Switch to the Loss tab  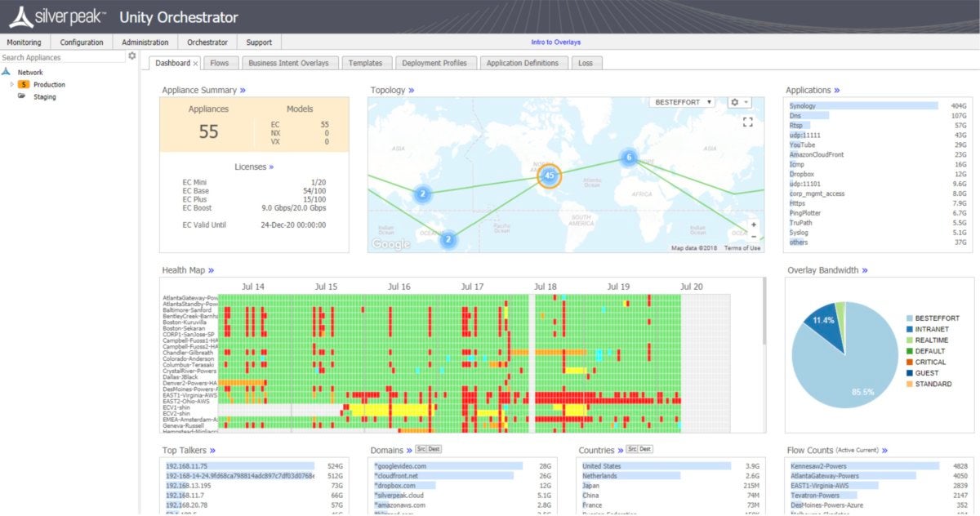point(586,63)
